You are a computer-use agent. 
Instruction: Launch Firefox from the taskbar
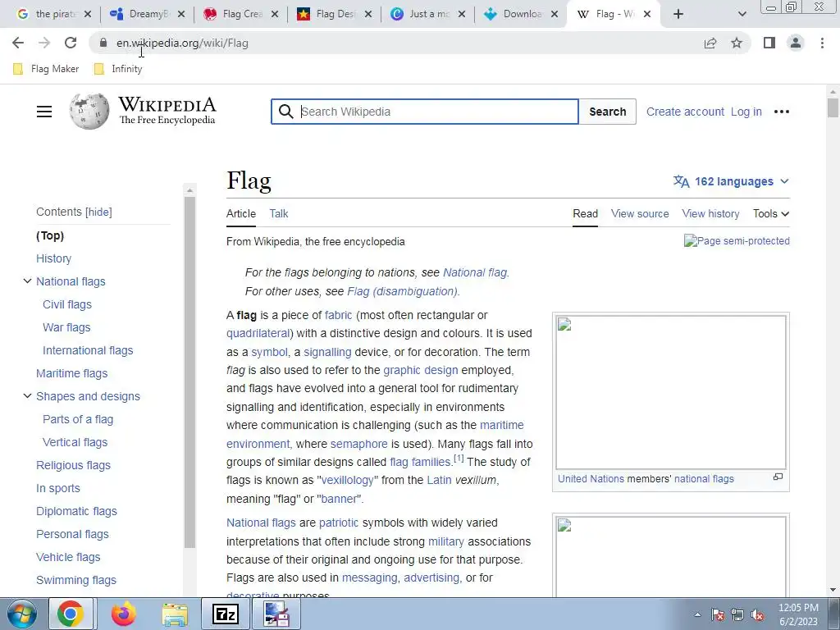click(123, 614)
